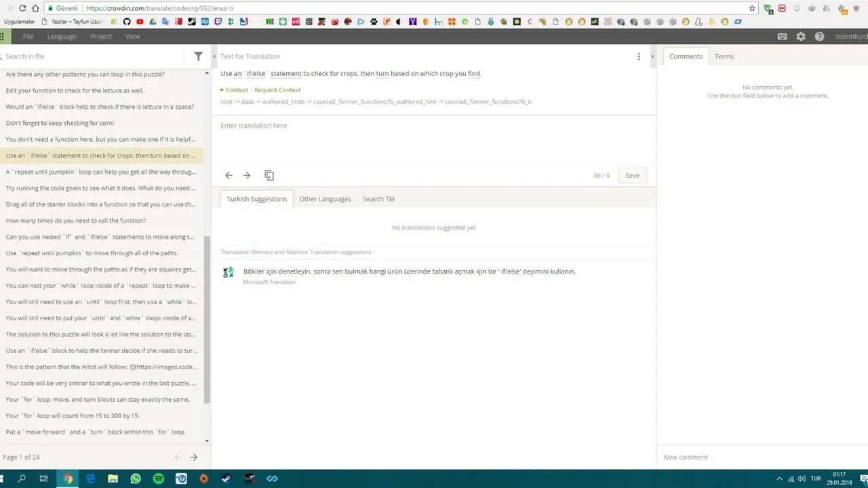Click the Enter translation here text area
Image resolution: width=868 pixels, height=488 pixels.
433,139
